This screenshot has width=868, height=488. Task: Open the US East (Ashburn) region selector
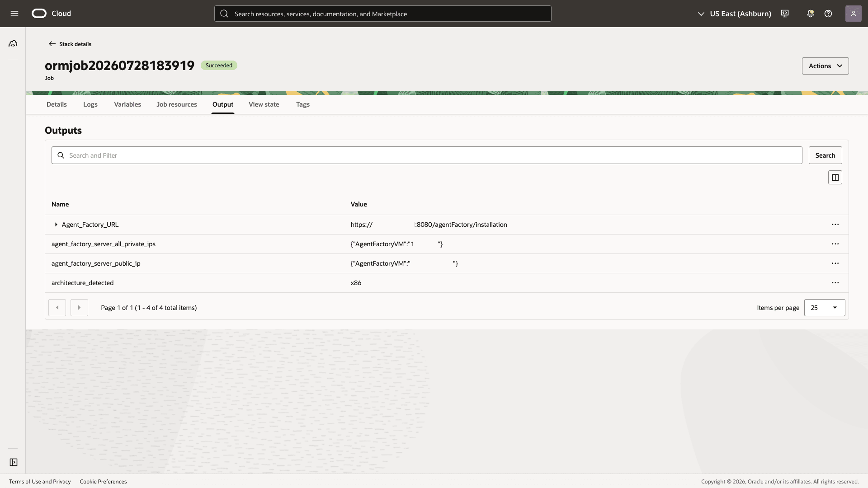[734, 14]
